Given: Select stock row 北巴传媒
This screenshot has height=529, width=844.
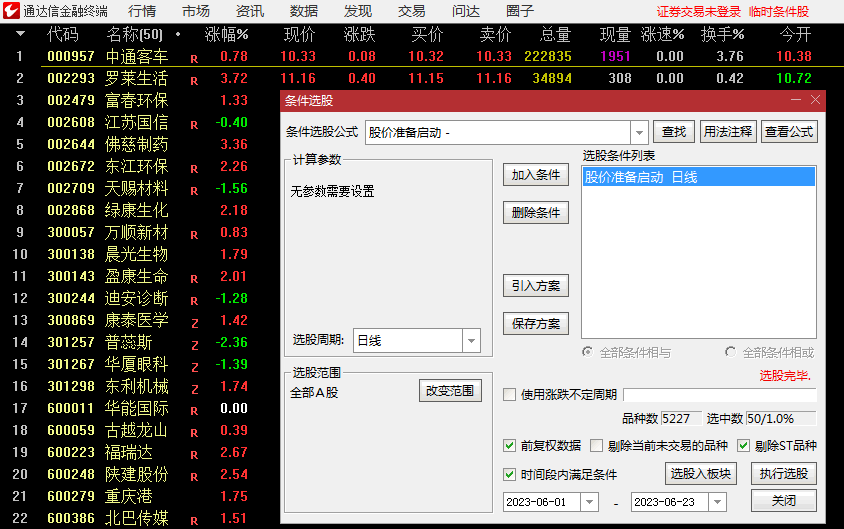Looking at the screenshot, I should click(x=136, y=518).
